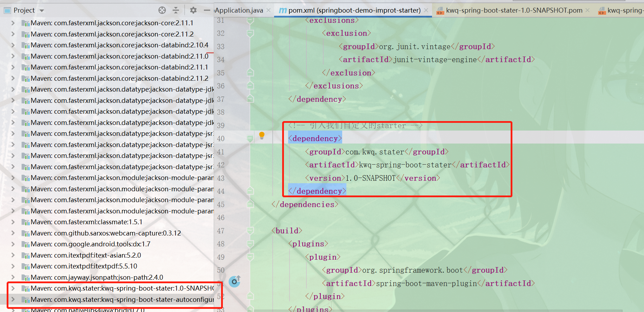Open the Project view dropdown
The height and width of the screenshot is (312, 644).
42,11
